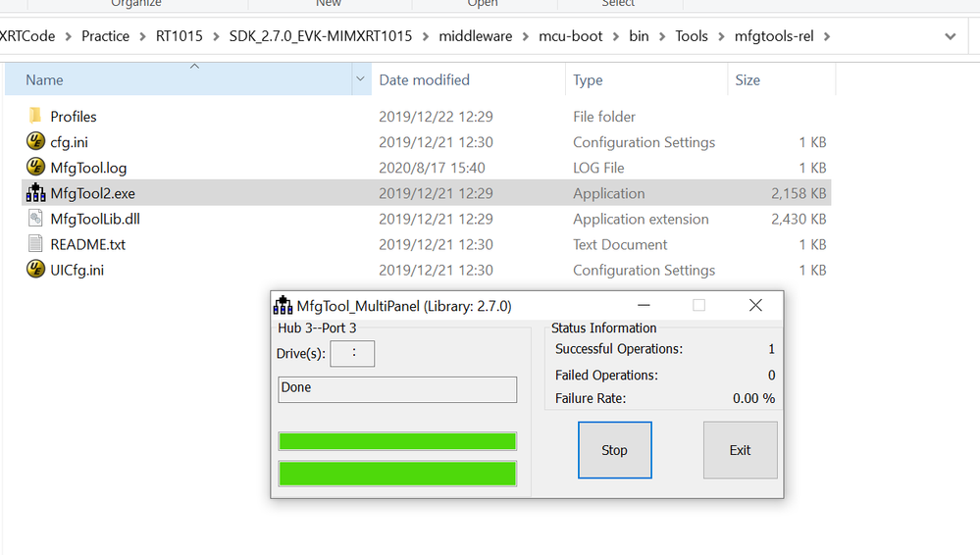Navigate to bin in the address bar
This screenshot has width=980, height=555.
pos(639,36)
